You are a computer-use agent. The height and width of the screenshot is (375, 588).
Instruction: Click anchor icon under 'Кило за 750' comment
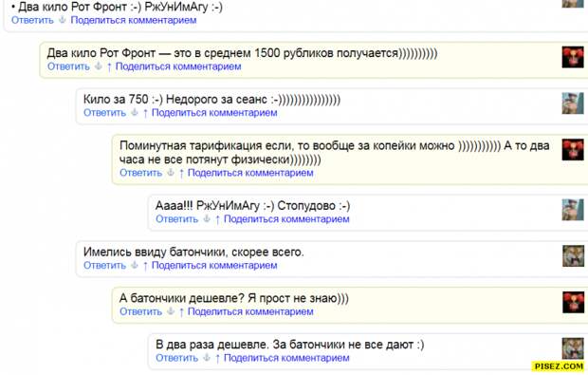(135, 113)
